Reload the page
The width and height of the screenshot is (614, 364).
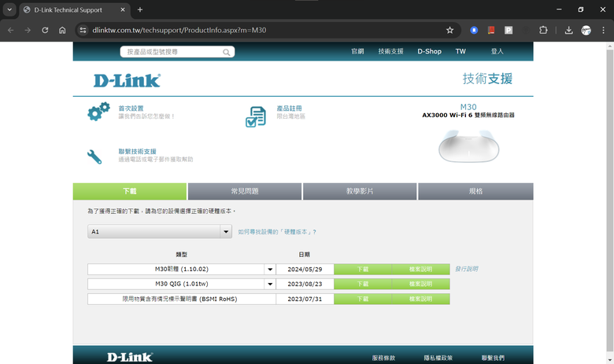point(45,30)
